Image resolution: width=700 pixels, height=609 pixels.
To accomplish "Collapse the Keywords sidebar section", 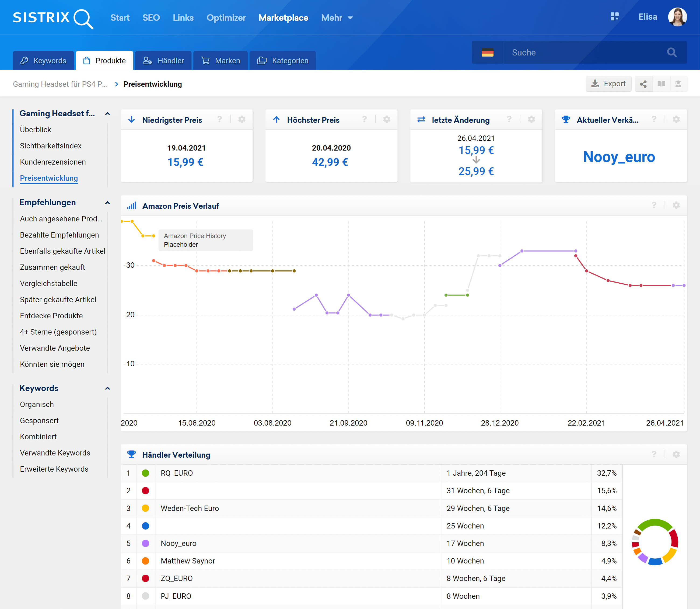I will point(107,388).
